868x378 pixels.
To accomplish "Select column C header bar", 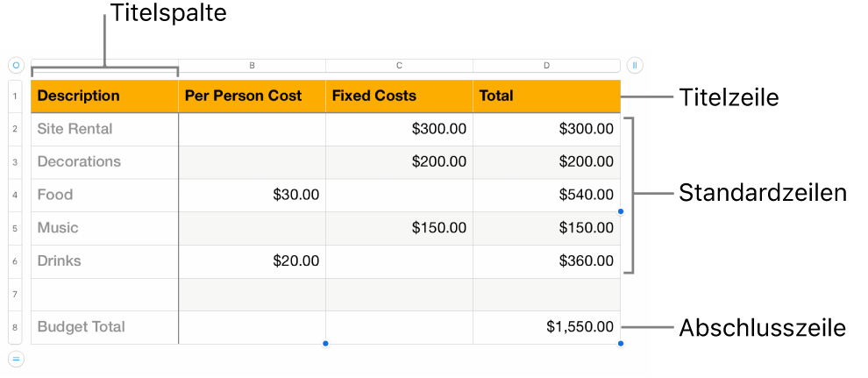I will pyautogui.click(x=399, y=65).
